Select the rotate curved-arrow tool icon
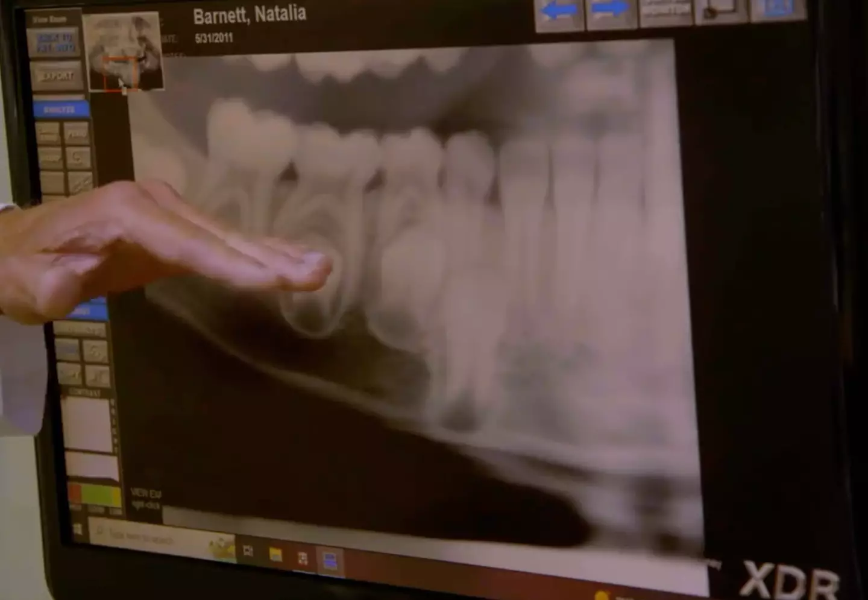Viewport: 868px width, 600px height. [x=78, y=158]
